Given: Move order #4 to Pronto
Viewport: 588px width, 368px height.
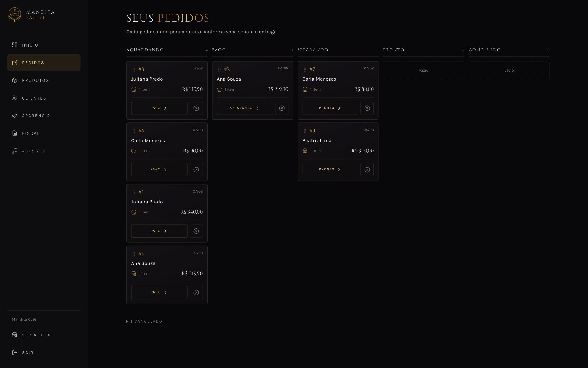Looking at the screenshot, I should coord(330,170).
